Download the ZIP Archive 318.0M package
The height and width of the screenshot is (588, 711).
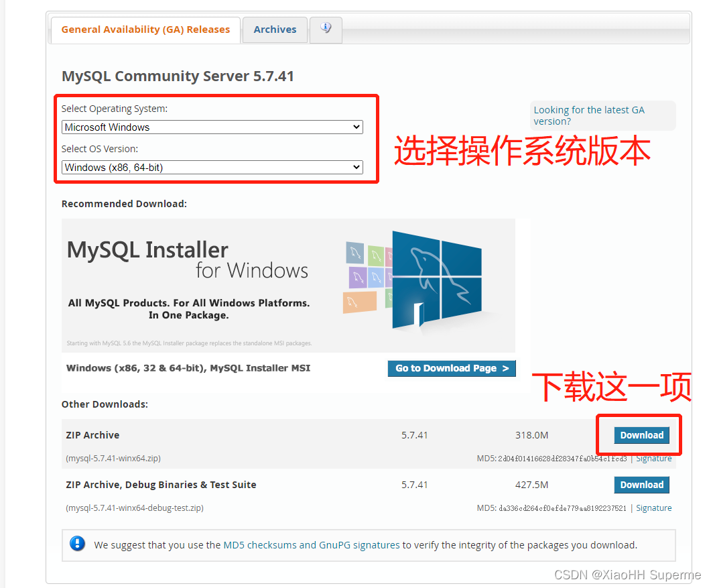click(641, 435)
